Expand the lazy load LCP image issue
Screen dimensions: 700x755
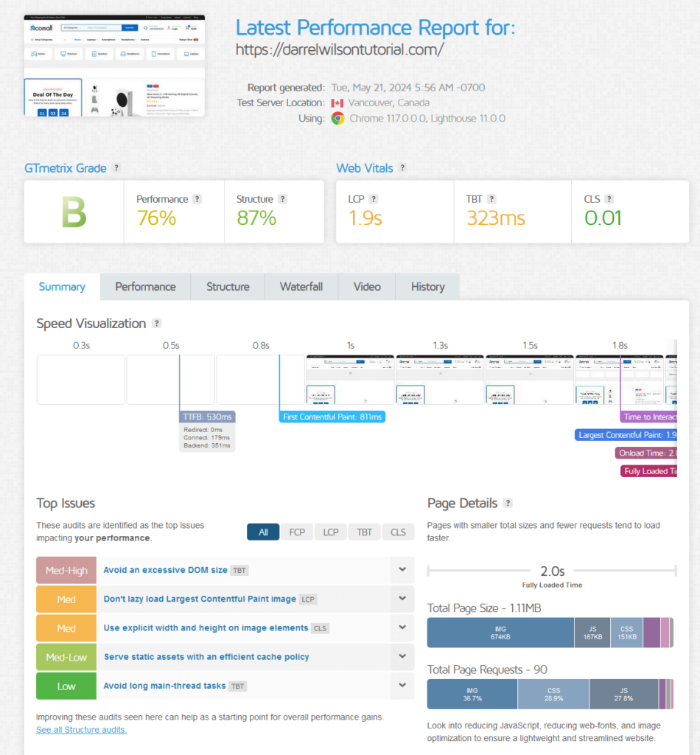tap(402, 599)
